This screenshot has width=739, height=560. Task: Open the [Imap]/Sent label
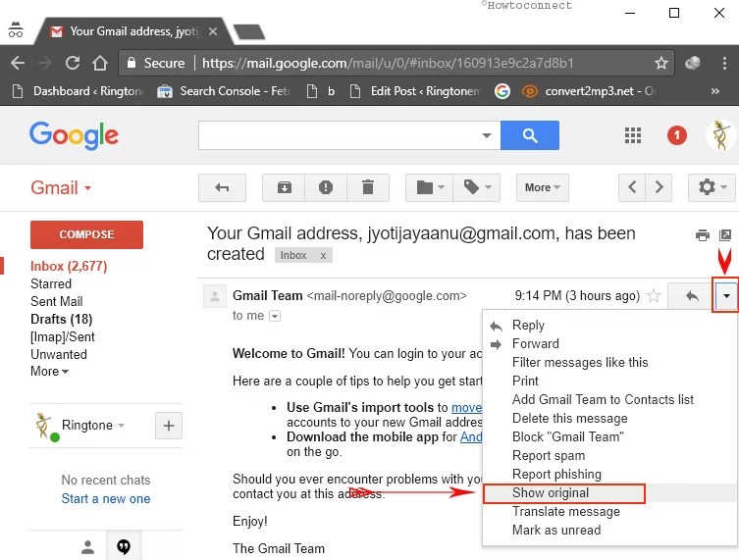[63, 336]
